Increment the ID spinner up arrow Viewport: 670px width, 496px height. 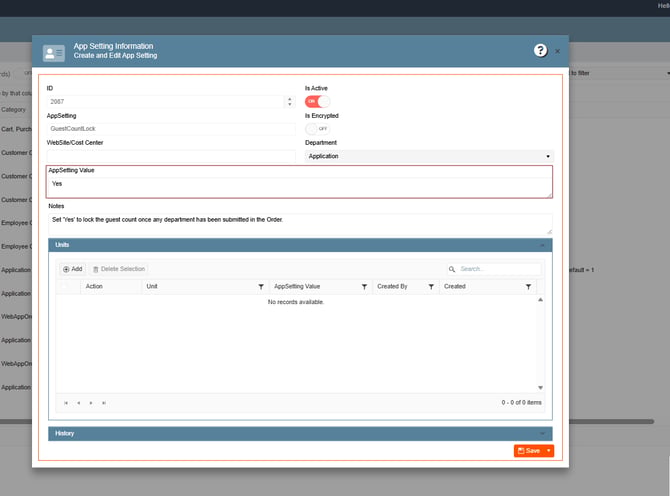click(290, 99)
